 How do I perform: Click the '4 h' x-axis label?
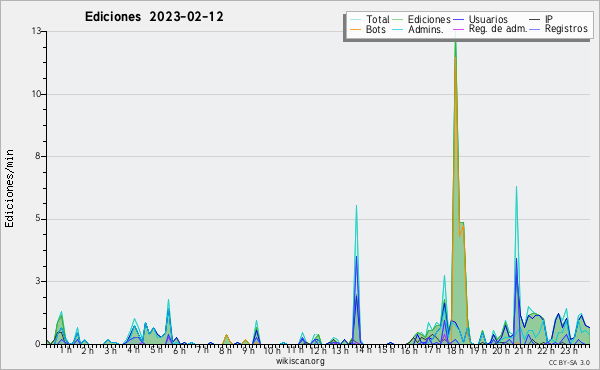point(133,350)
